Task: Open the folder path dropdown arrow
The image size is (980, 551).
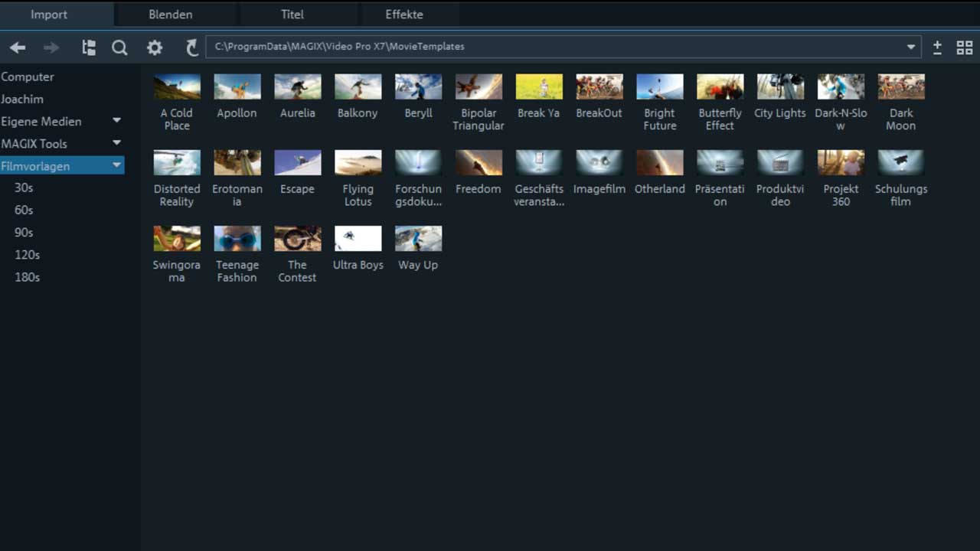Action: pyautogui.click(x=911, y=47)
